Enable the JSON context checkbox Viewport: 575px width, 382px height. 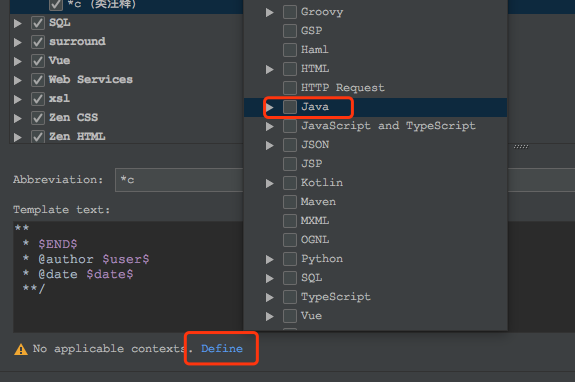click(x=290, y=145)
